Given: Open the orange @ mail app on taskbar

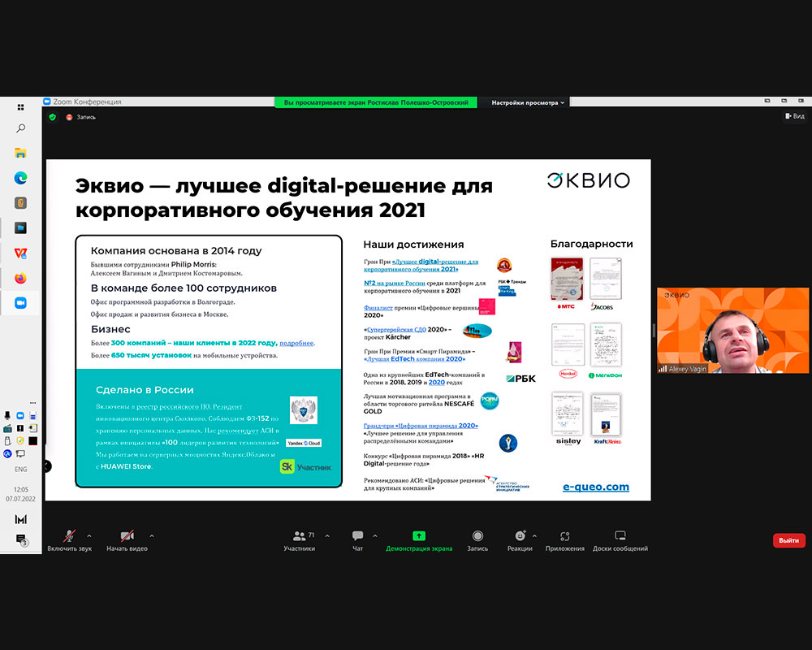Looking at the screenshot, I should click(x=21, y=202).
